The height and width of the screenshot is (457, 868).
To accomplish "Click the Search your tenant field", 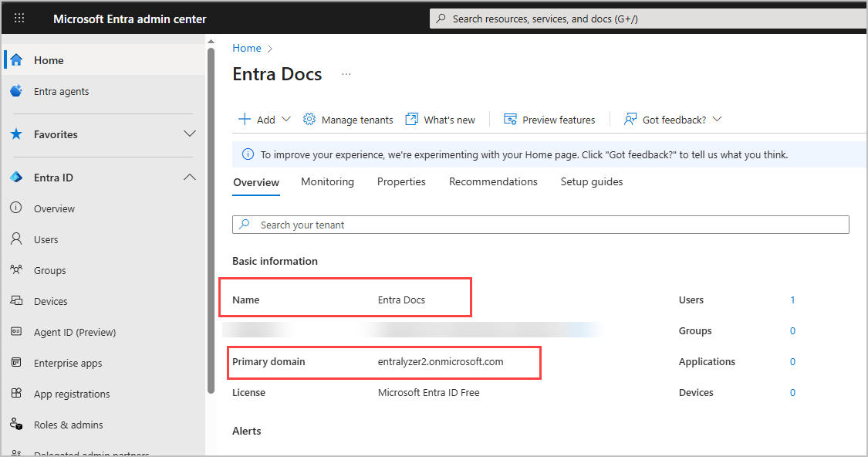I will tap(540, 225).
